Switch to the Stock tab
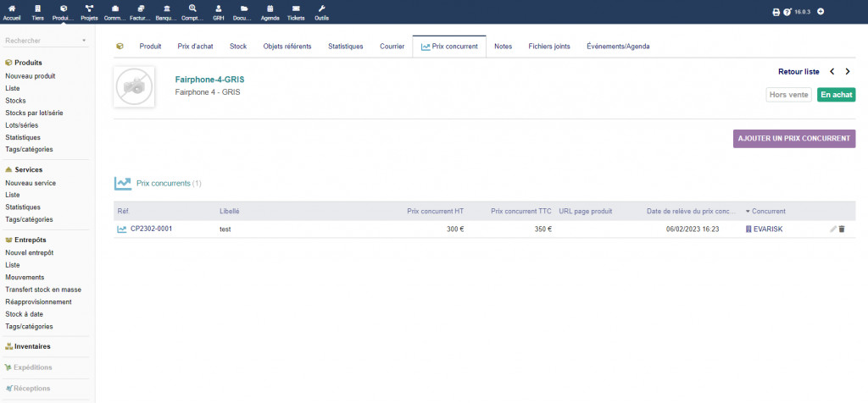 238,47
